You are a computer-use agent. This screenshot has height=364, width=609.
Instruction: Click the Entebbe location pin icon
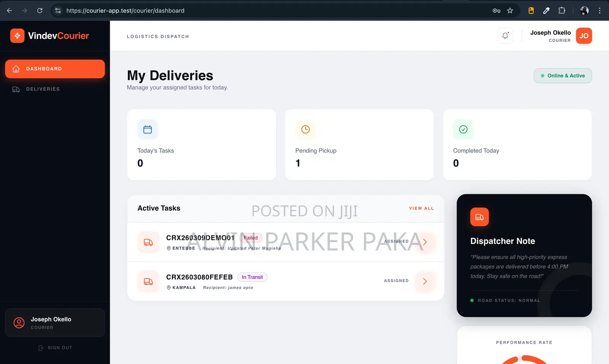tap(169, 248)
